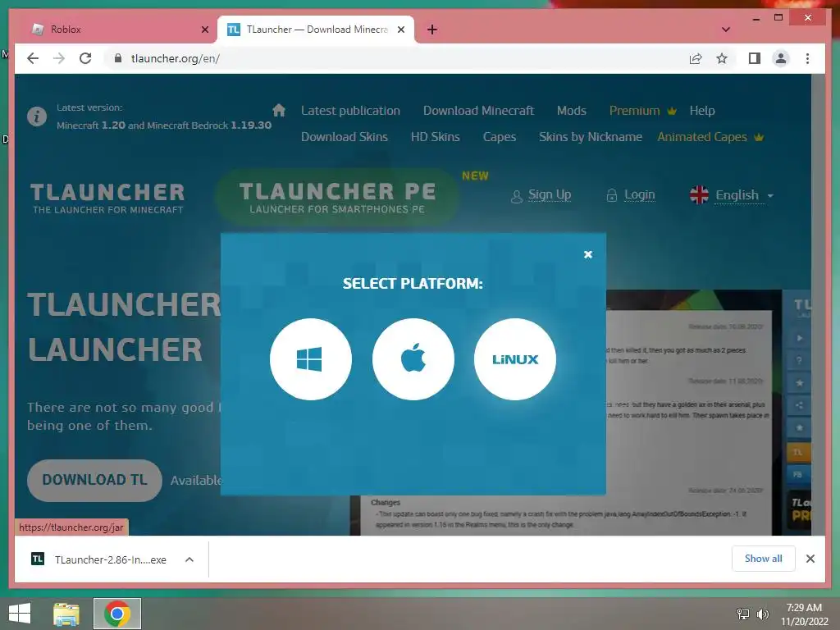Open Download Skins menu item
Viewport: 840px width, 630px height.
tap(344, 137)
